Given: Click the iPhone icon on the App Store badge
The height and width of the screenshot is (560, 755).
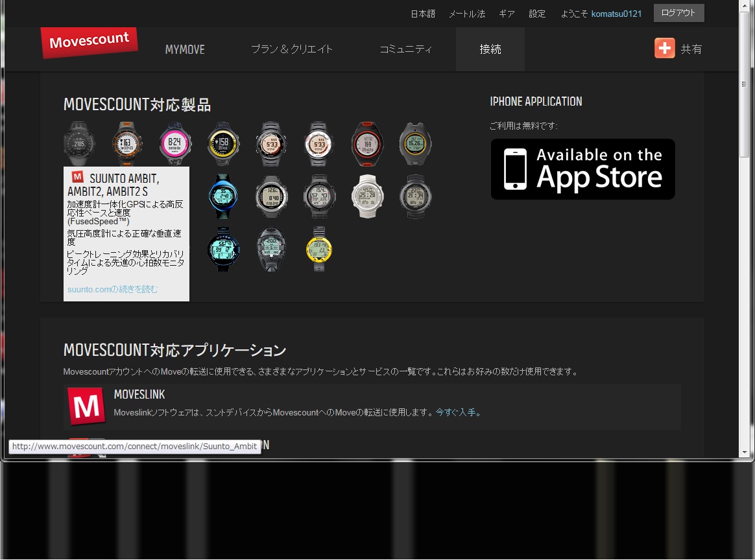Looking at the screenshot, I should point(515,169).
